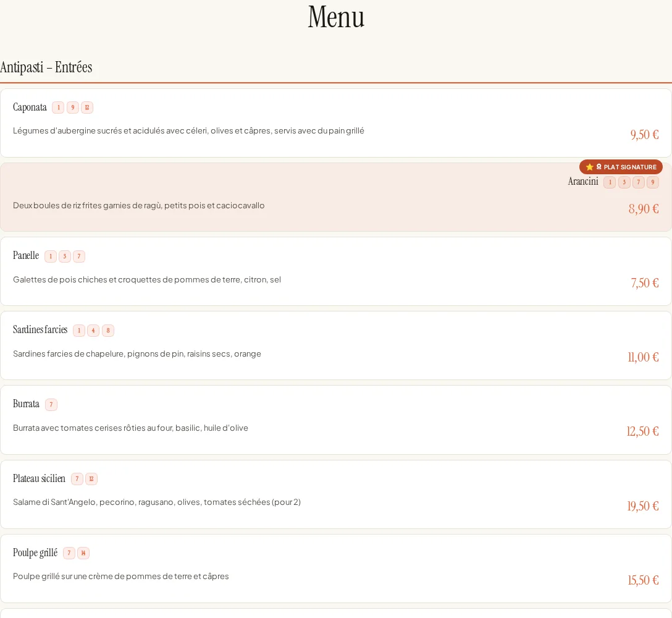Click description "Légumes d'aubergine sucrés et acidulés"
This screenshot has height=618, width=672.
pos(188,131)
